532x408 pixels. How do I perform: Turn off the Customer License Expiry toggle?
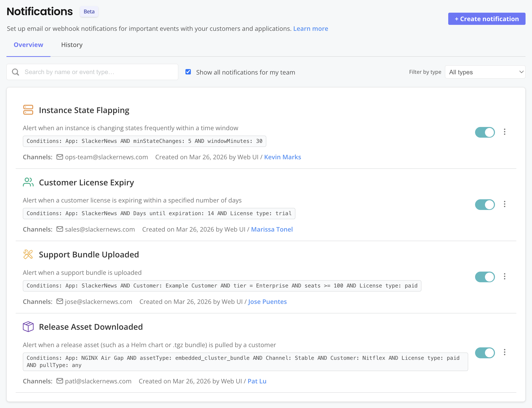point(485,204)
